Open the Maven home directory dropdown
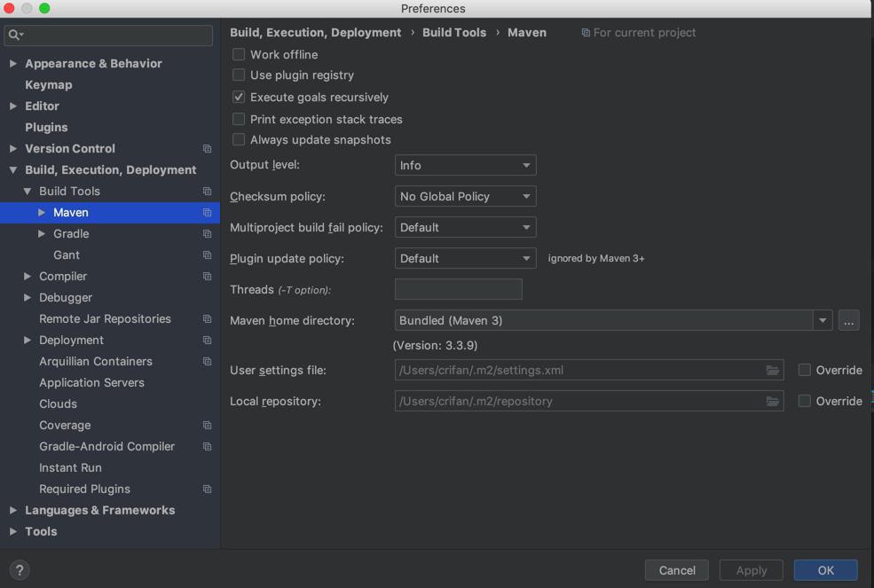This screenshot has height=588, width=874. pyautogui.click(x=823, y=320)
